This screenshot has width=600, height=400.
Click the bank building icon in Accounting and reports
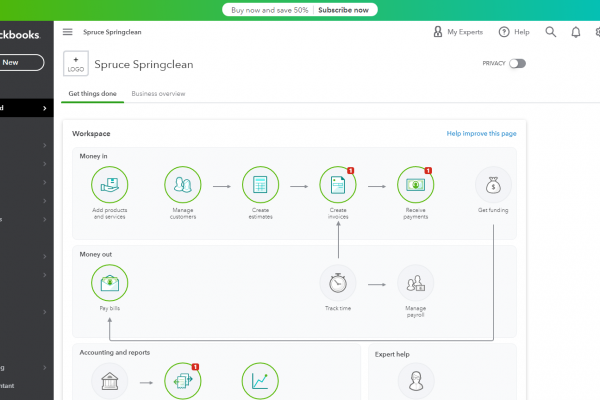click(x=109, y=381)
